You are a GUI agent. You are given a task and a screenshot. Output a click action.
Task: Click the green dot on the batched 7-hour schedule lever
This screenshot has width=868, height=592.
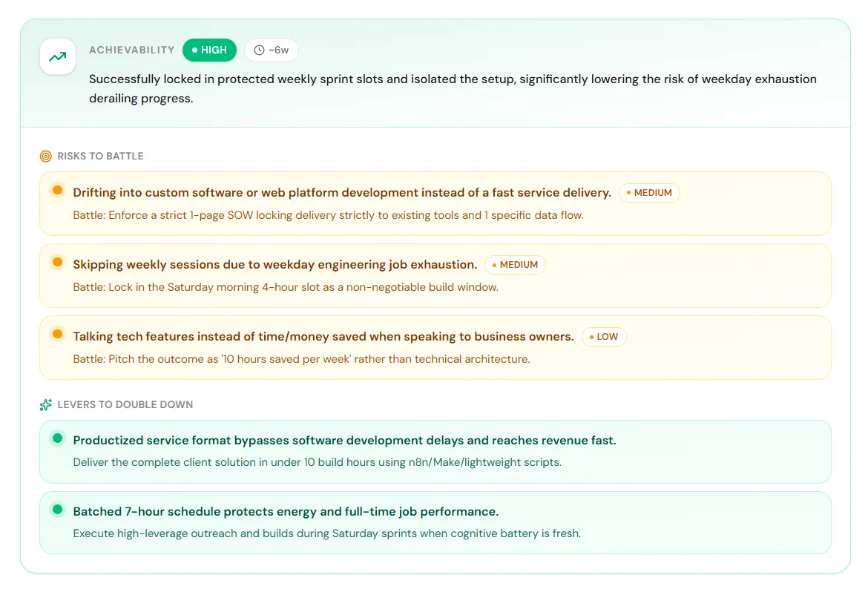point(58,509)
